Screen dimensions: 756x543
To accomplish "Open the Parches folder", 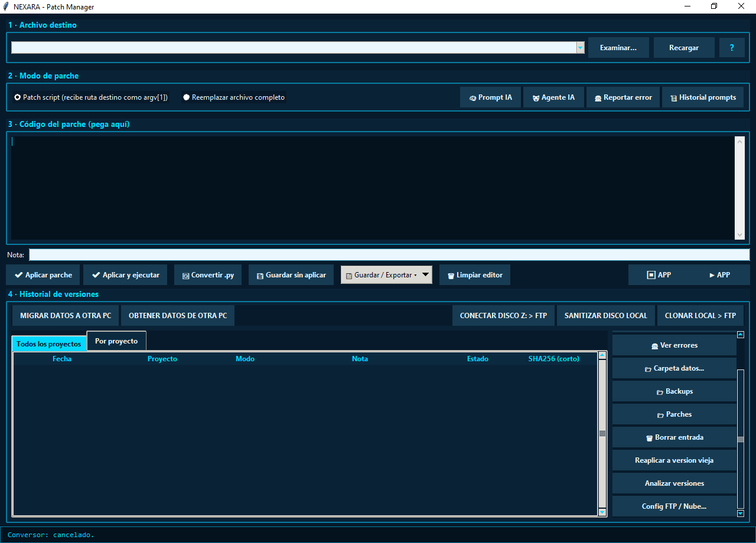I will 674,414.
